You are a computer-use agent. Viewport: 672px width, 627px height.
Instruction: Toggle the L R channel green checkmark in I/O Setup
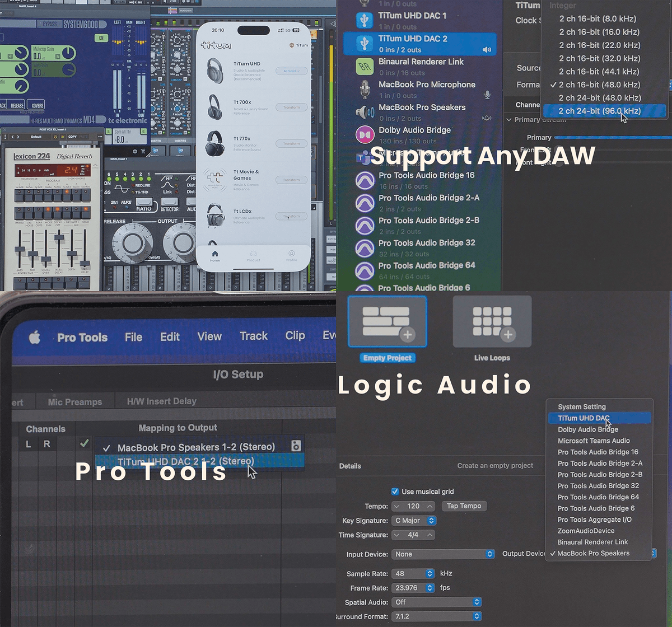(84, 443)
